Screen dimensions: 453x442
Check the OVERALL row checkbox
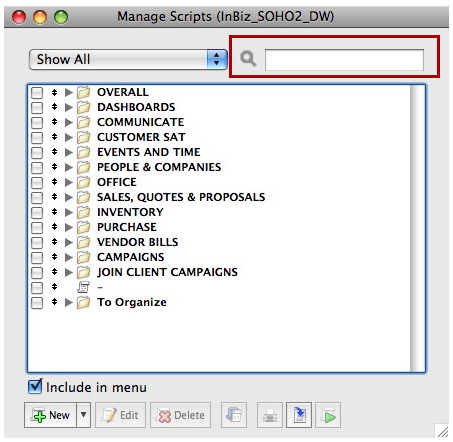click(37, 93)
